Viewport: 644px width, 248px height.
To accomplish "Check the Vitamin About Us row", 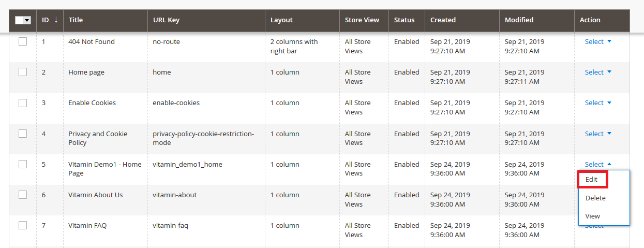I will point(23,195).
